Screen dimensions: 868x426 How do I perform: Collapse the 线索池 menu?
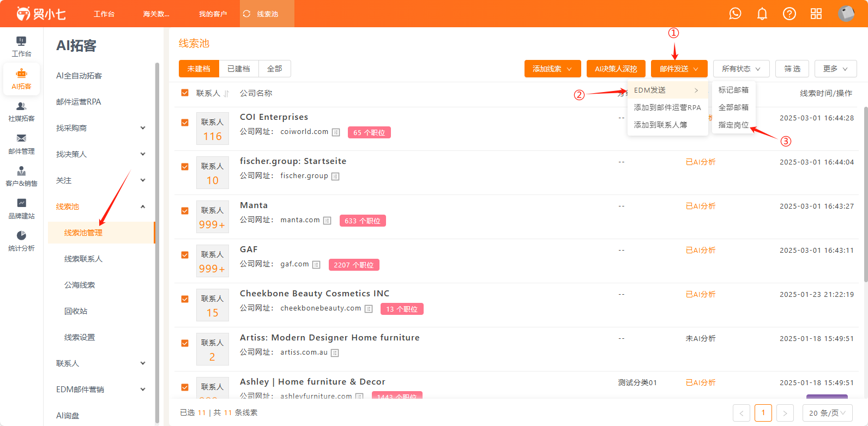point(101,206)
